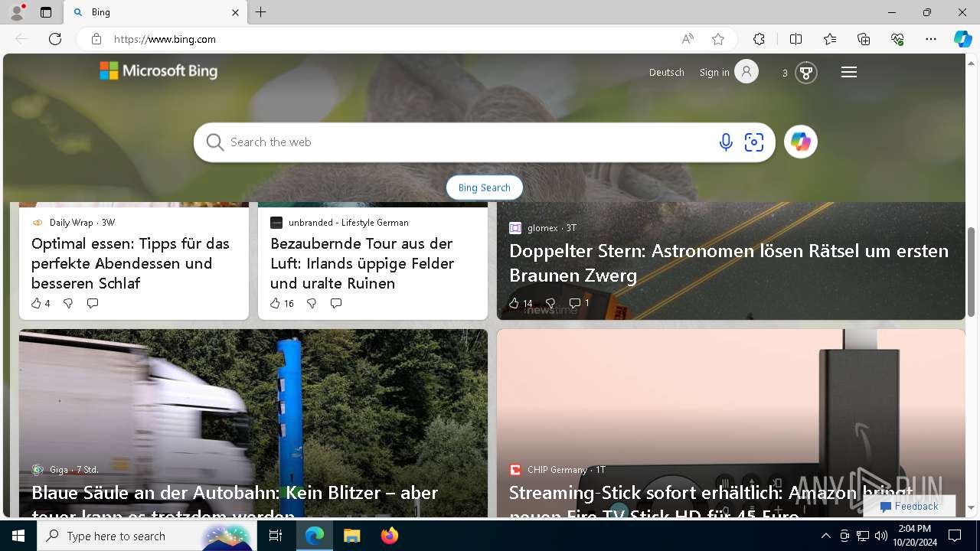View site information lock icon
Screen dimensions: 980x551
click(96, 39)
